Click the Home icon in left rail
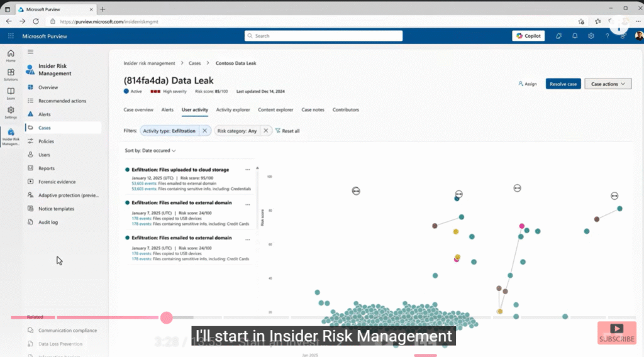The image size is (644, 357). [x=11, y=55]
